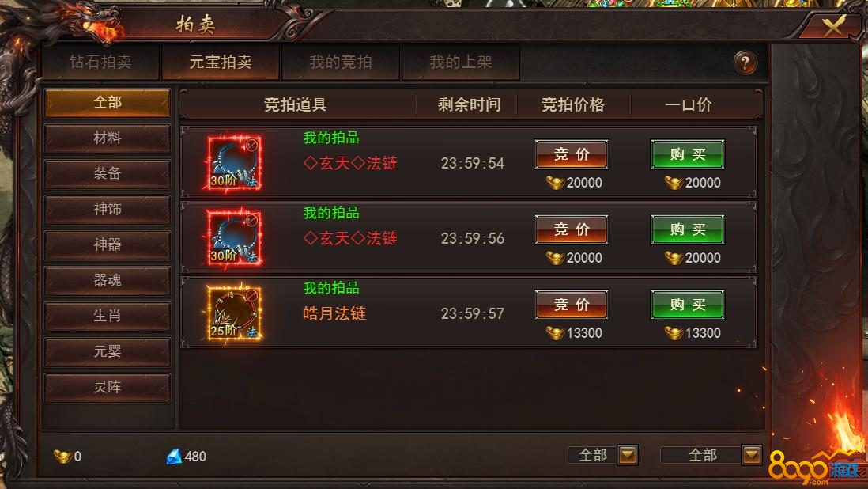Screen dimensions: 868x489
Task: Sort by the 剩余时间 column header
Action: coord(469,104)
